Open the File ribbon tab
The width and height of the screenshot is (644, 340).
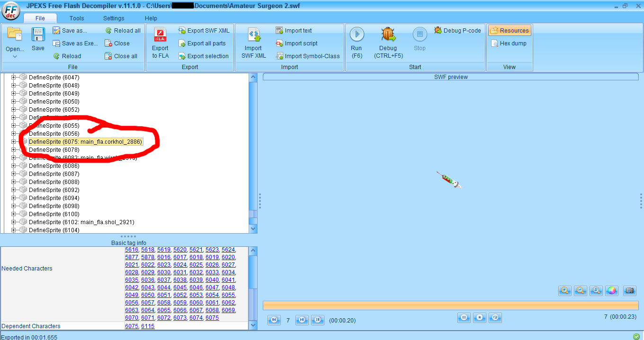point(40,18)
